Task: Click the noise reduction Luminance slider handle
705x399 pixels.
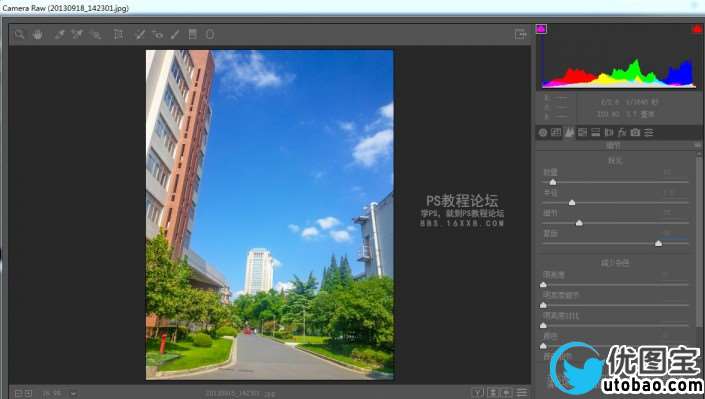Action: click(x=543, y=284)
